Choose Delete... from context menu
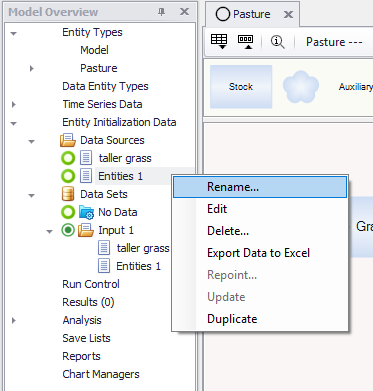Screen dimensions: 373x391 (260, 231)
